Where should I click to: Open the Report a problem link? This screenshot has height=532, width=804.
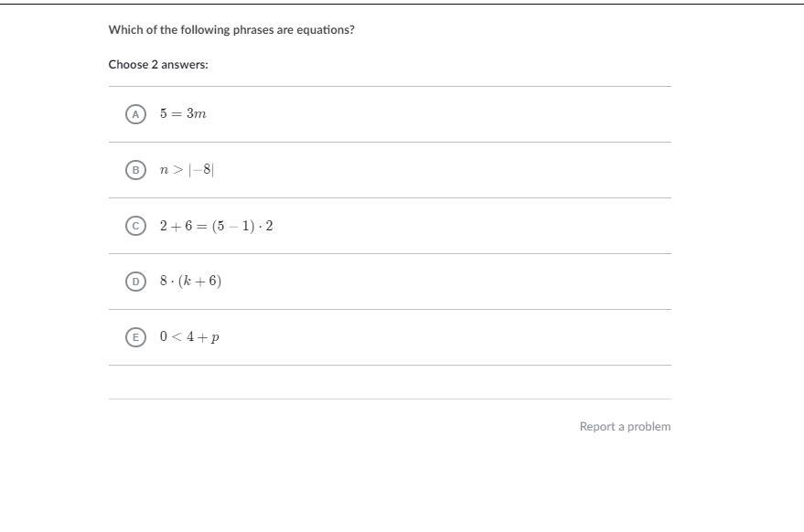(625, 427)
